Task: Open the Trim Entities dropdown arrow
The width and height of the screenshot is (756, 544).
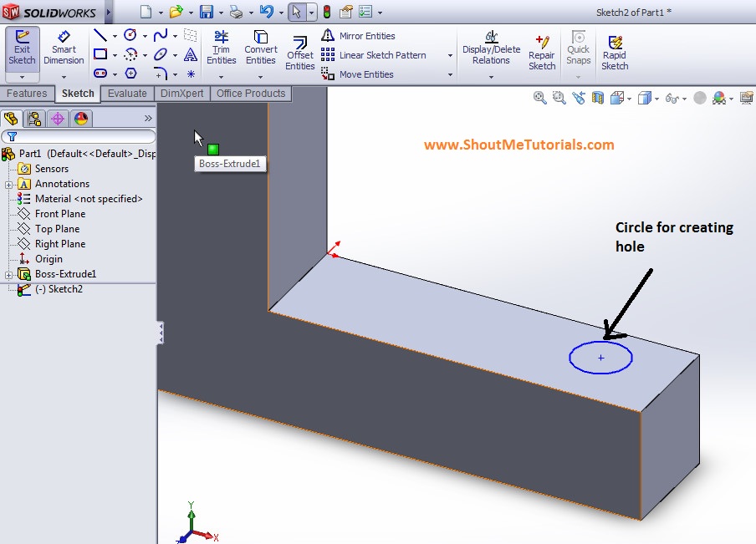Action: tap(222, 77)
